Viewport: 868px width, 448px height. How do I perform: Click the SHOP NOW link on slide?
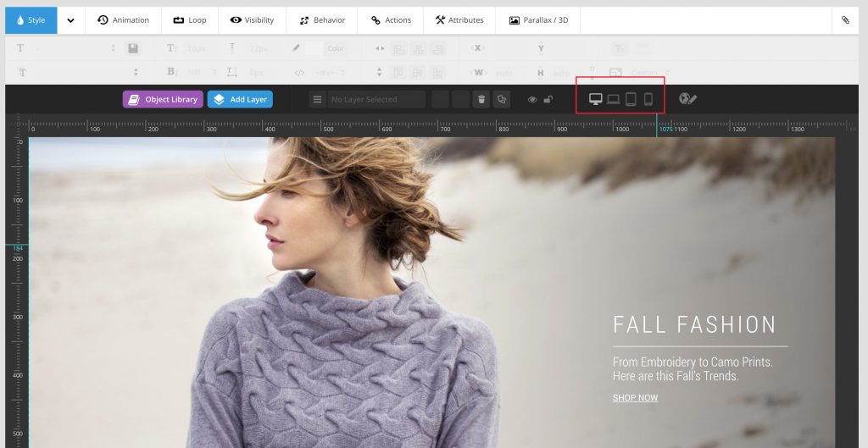(x=635, y=398)
